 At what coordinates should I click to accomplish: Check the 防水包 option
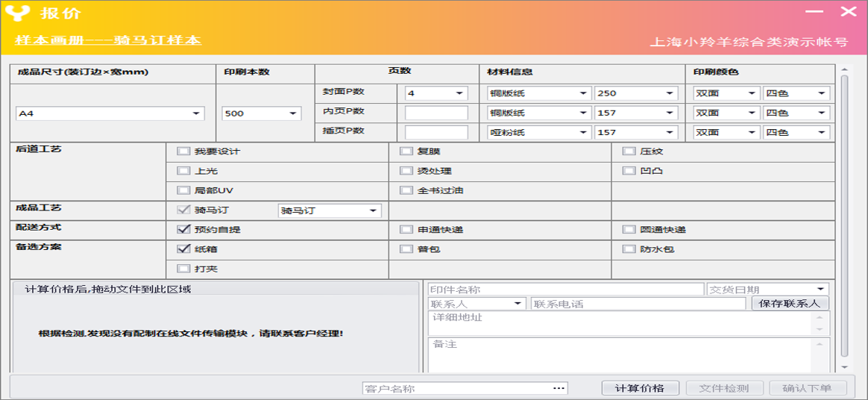click(x=629, y=249)
